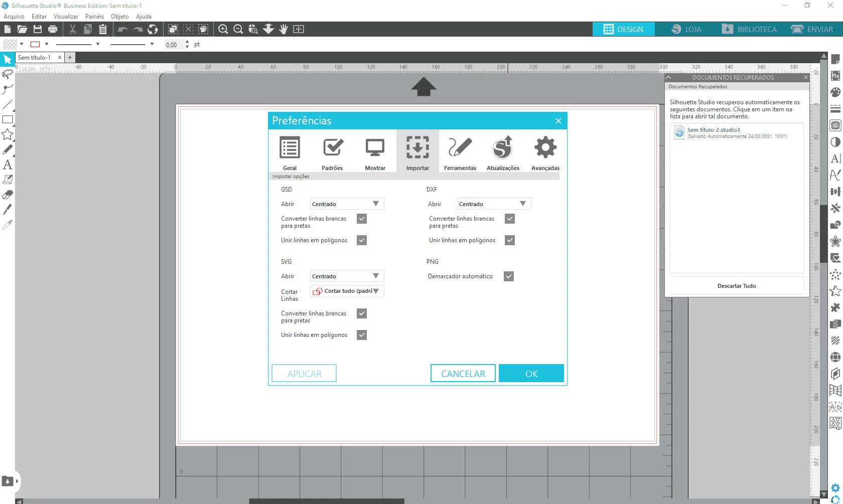The image size is (843, 504).
Task: Toggle DXF converter linhas brancas checkbox
Action: pyautogui.click(x=510, y=219)
